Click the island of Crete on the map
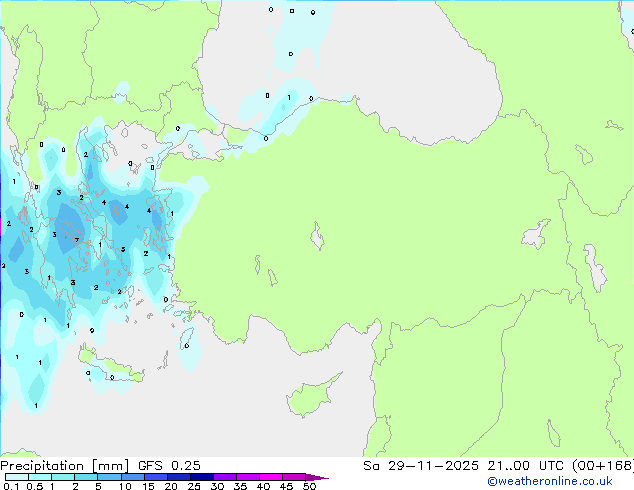This screenshot has height=490, width=634. [111, 366]
